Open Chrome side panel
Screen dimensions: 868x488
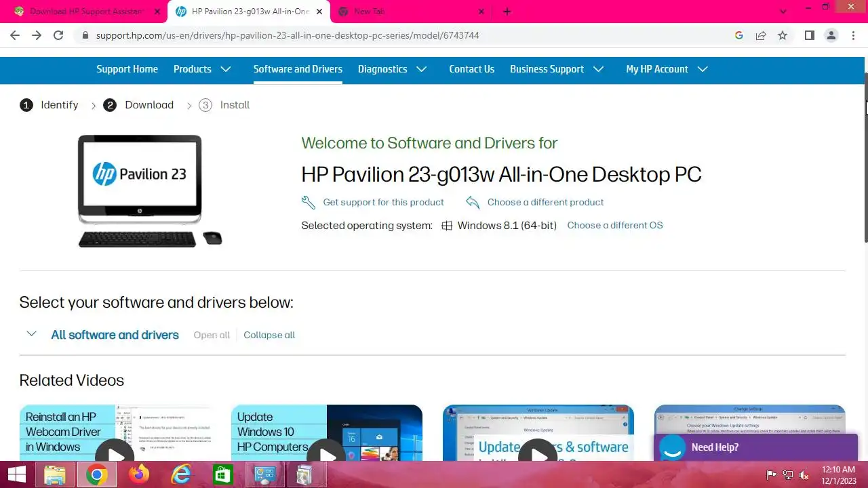pos(810,35)
